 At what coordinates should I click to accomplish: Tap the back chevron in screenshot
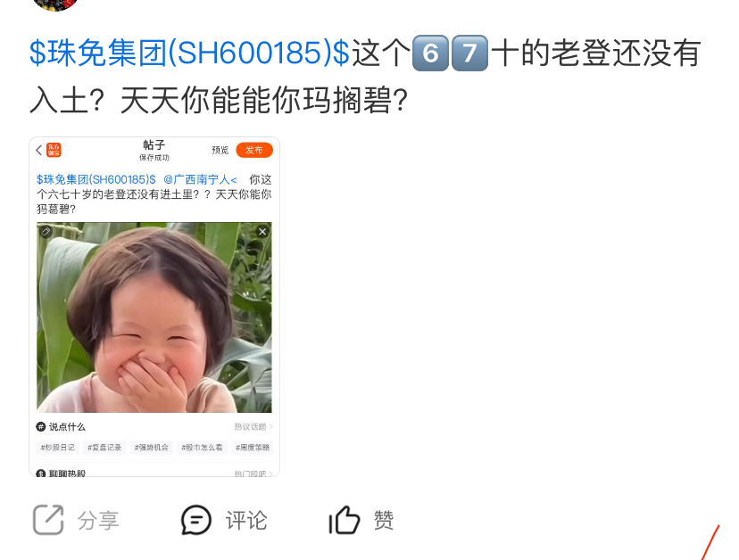pos(39,150)
